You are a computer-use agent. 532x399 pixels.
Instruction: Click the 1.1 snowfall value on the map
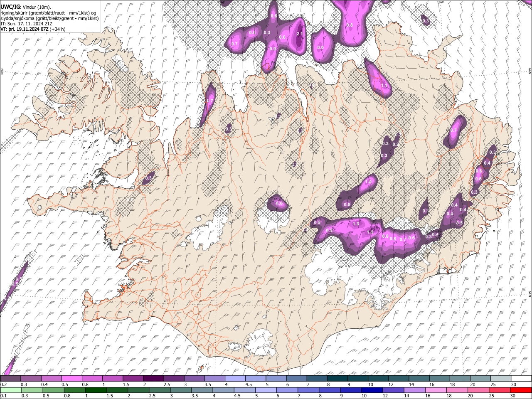point(384,86)
